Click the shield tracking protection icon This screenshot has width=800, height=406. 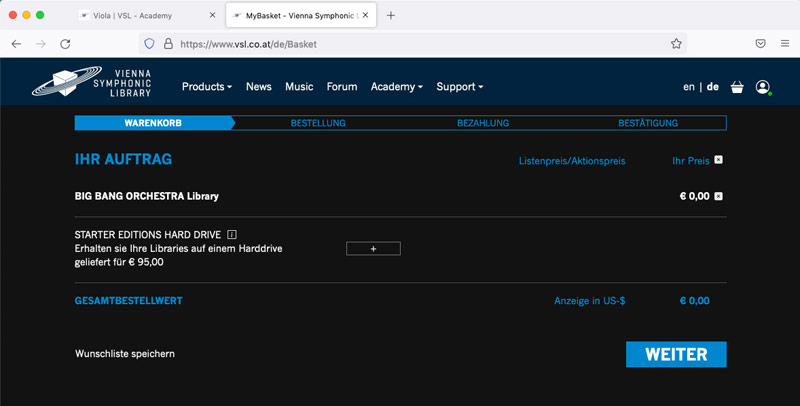[149, 44]
